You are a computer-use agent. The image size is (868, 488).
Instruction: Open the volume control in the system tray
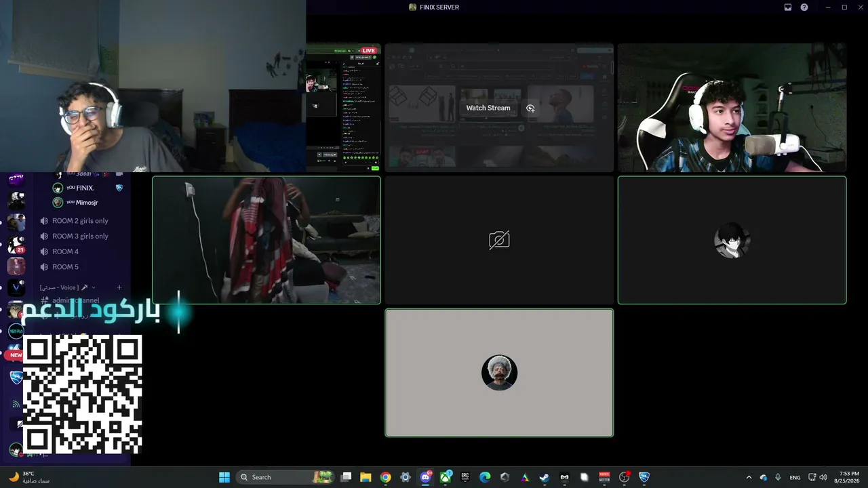[823, 477]
